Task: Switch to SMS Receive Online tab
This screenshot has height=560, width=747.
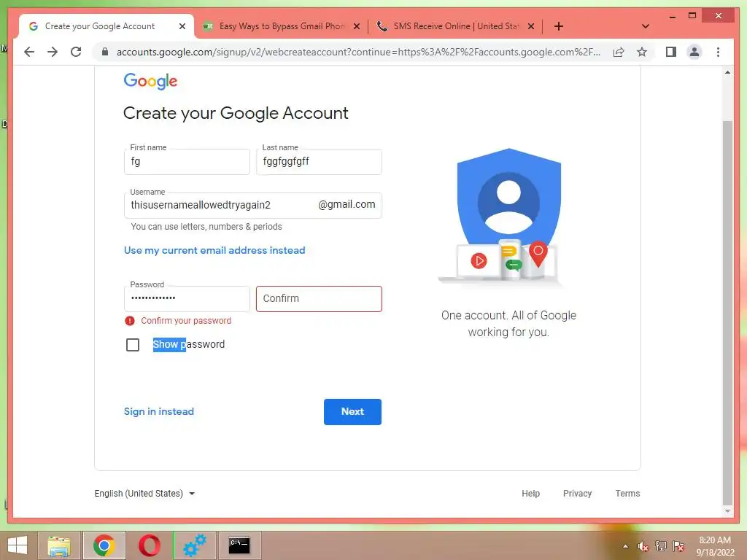Action: point(455,26)
